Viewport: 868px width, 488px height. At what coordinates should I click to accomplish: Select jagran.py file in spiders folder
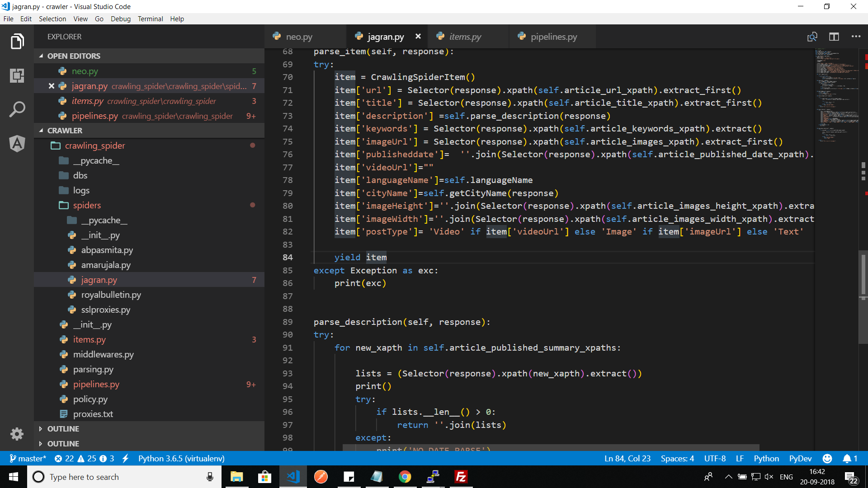tap(99, 280)
